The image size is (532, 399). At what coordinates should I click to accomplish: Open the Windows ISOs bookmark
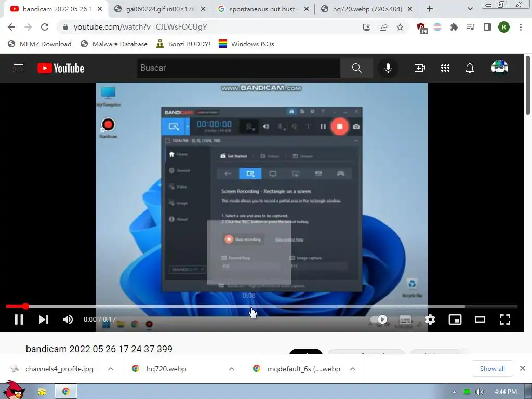pos(246,44)
